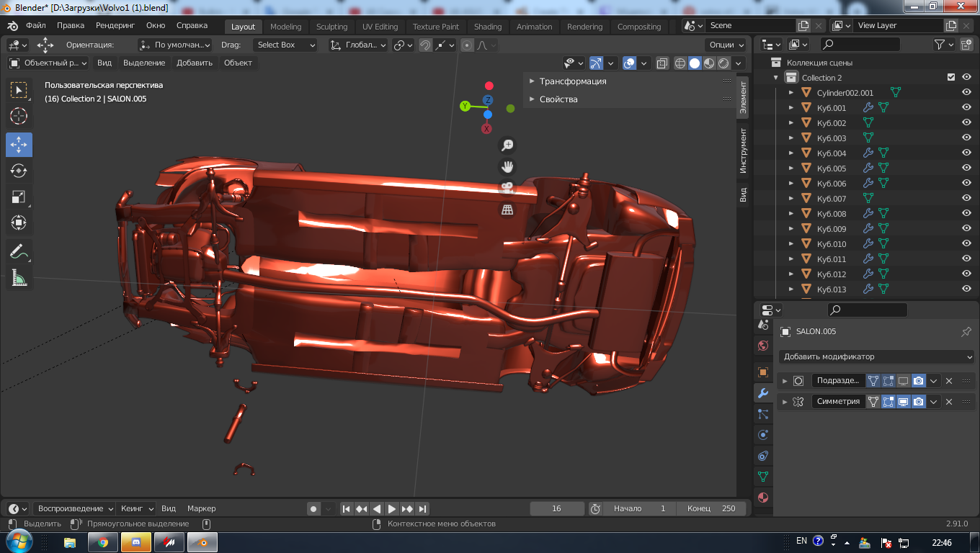The width and height of the screenshot is (980, 553).
Task: Click the pan view hand gizmo
Action: [x=507, y=167]
